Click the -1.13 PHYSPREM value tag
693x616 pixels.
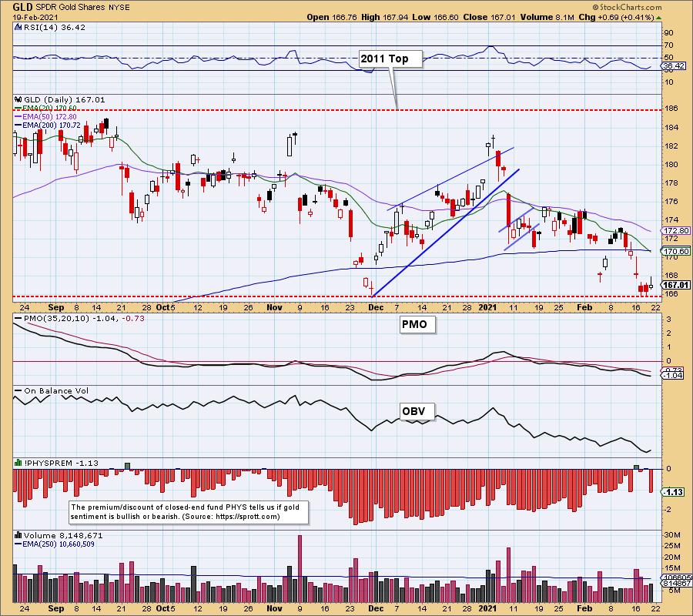point(672,492)
